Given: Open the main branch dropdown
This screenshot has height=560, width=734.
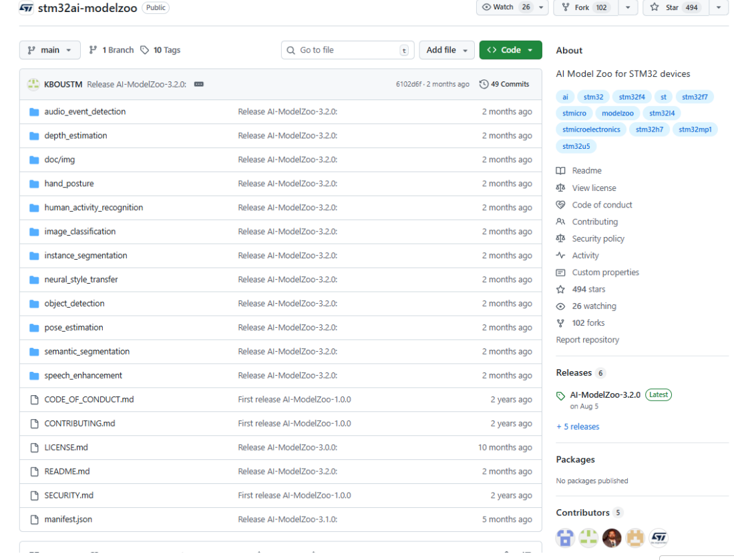Looking at the screenshot, I should (50, 50).
